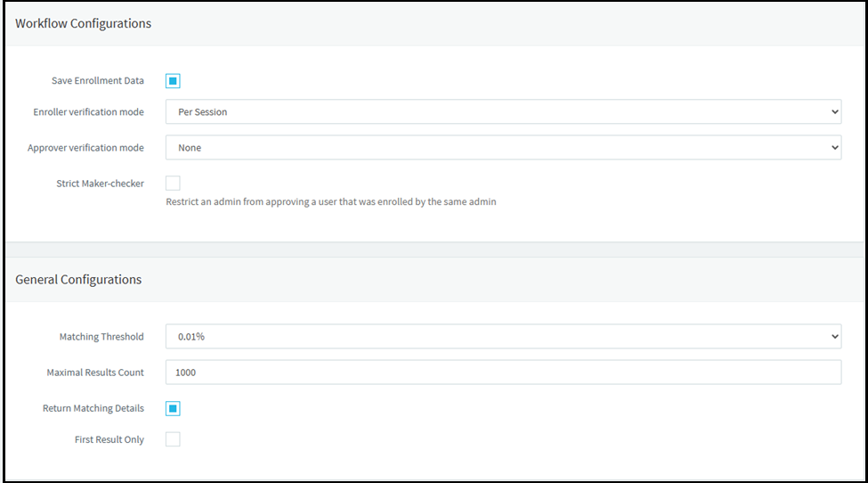Click the Approver verification mode label
868x483 pixels.
[x=85, y=148]
